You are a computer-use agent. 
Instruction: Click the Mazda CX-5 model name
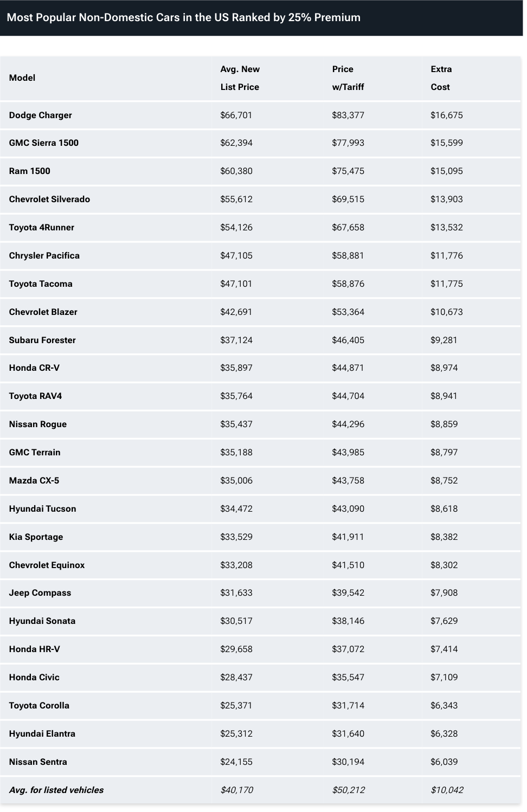[x=34, y=480]
